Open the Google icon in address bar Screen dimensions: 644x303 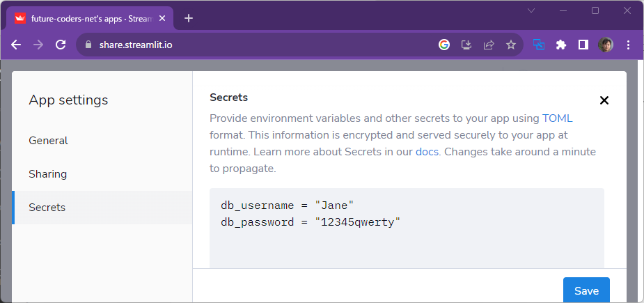pyautogui.click(x=444, y=45)
